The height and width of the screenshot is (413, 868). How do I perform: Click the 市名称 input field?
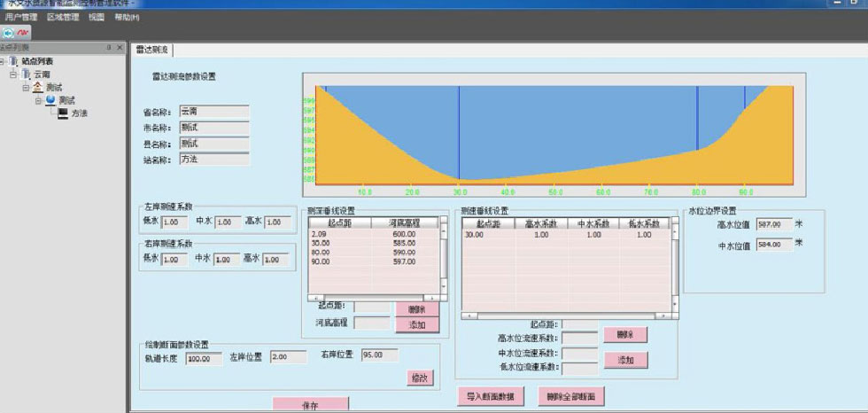pyautogui.click(x=214, y=128)
